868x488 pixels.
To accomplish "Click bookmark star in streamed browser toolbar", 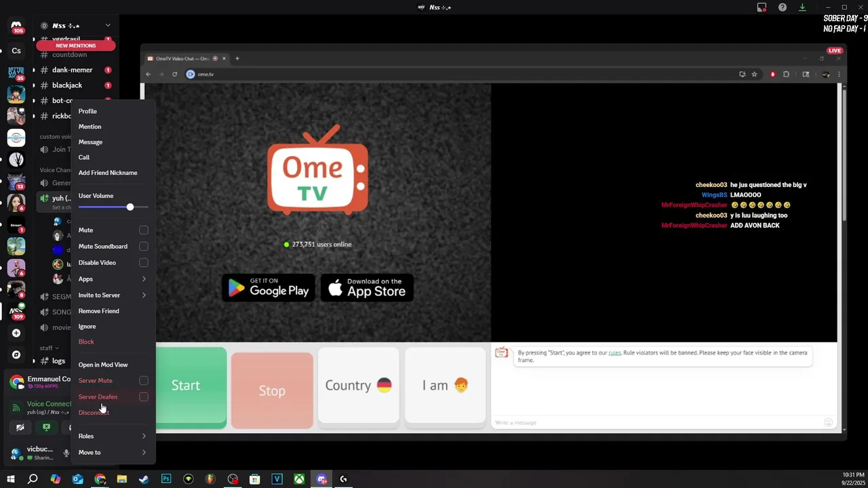I will [x=754, y=74].
